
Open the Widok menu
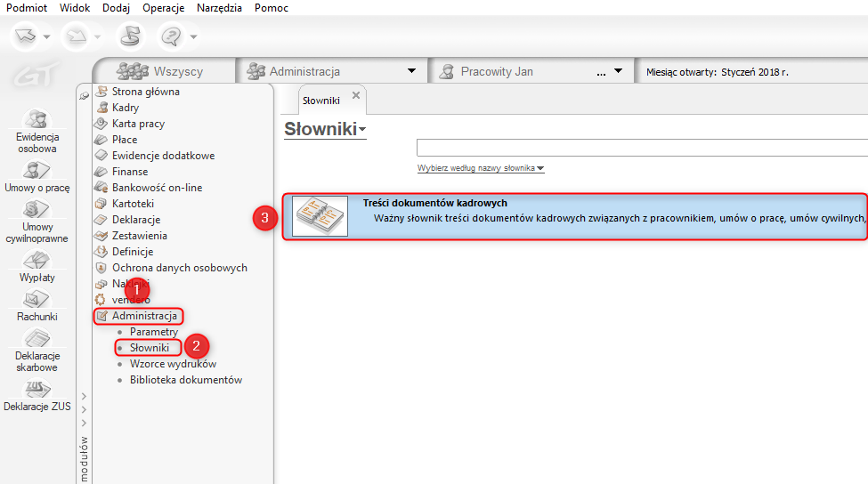pos(75,8)
